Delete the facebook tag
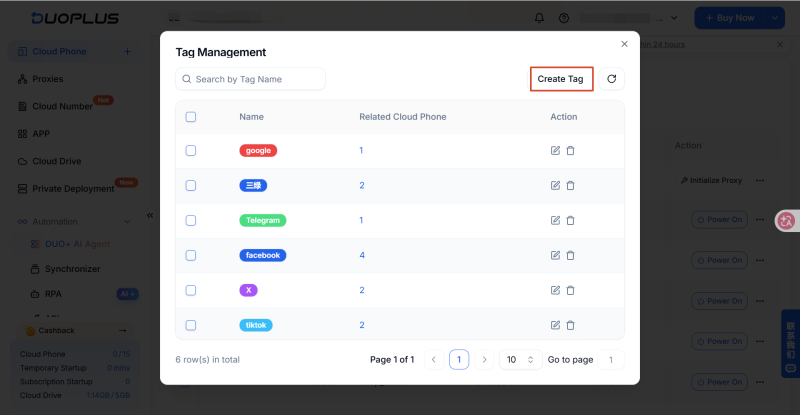The width and height of the screenshot is (800, 415). [570, 255]
